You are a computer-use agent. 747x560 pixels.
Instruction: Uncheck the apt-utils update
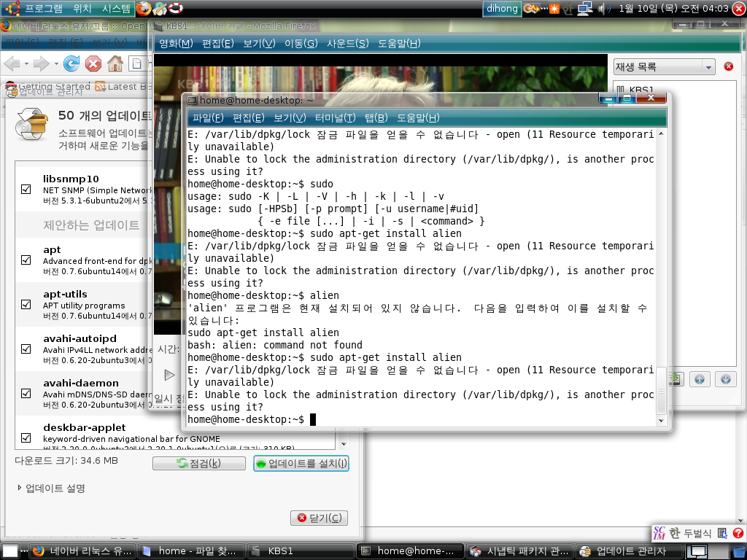[x=26, y=304]
